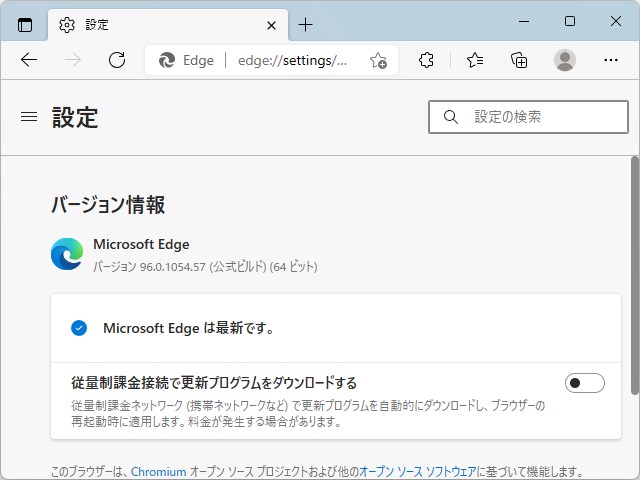Close the 設定 tab
Screen dimensions: 640x480
[271, 26]
